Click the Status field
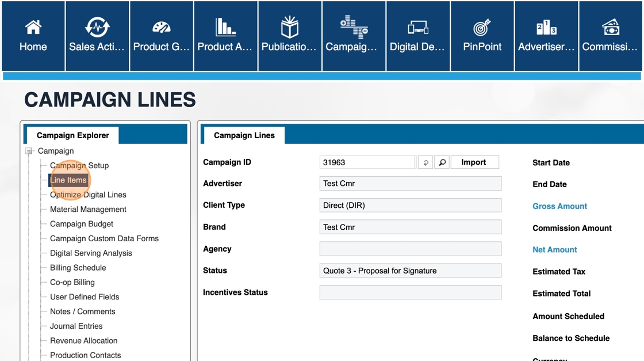The height and width of the screenshot is (361, 644). 411,271
